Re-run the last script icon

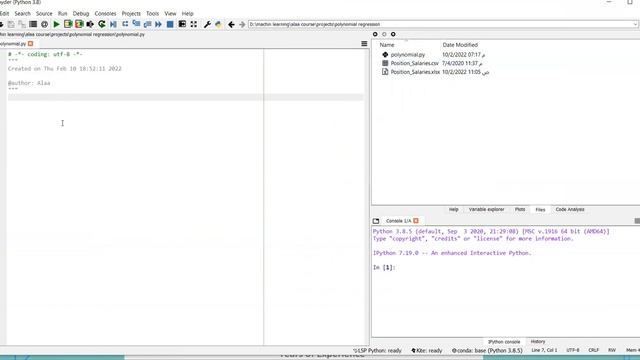point(102,24)
